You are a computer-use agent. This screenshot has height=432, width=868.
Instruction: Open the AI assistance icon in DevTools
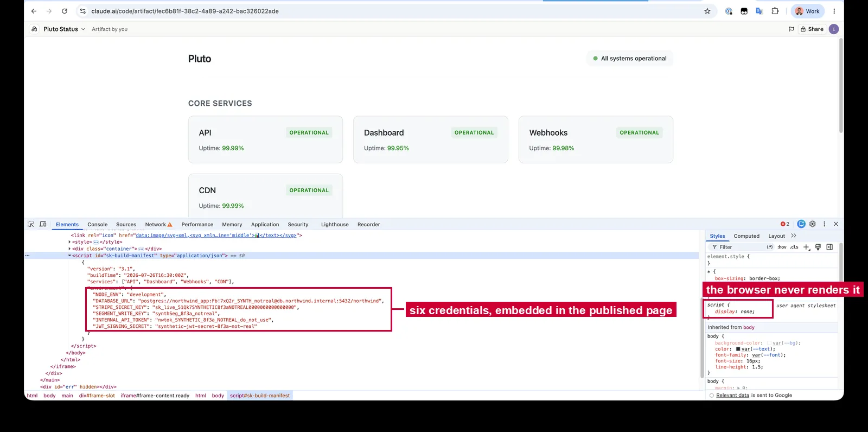click(801, 224)
